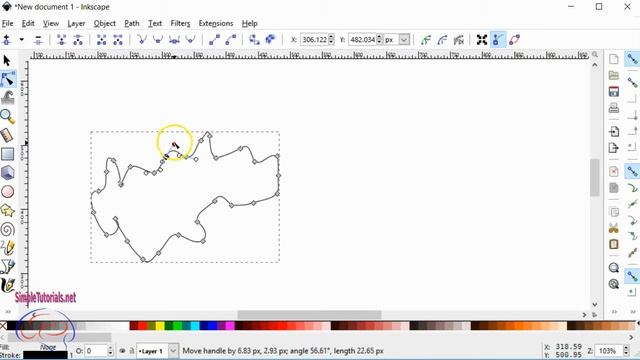Select the Star polygon tool
This screenshot has width=640, height=360.
(x=7, y=211)
